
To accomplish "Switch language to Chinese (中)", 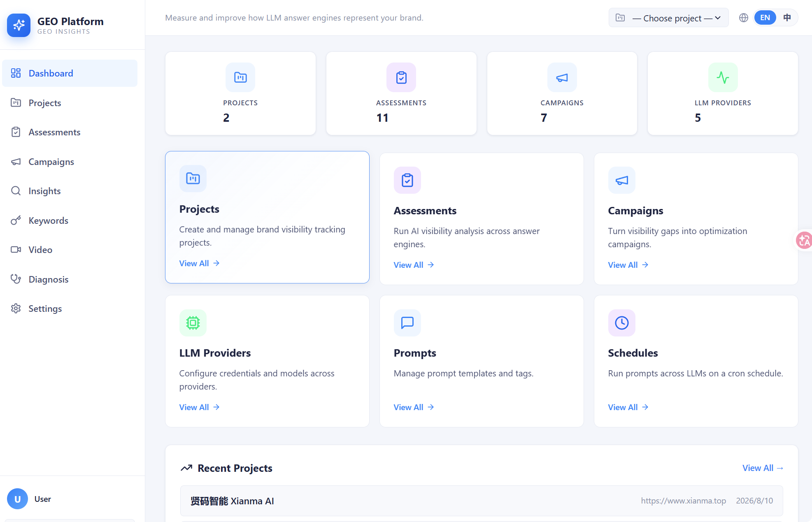I will click(x=787, y=18).
